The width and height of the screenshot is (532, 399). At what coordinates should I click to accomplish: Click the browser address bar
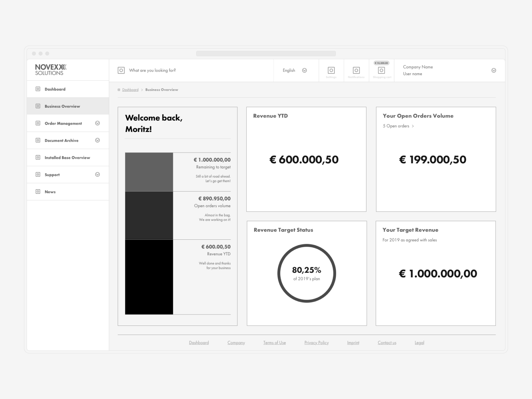click(x=266, y=54)
